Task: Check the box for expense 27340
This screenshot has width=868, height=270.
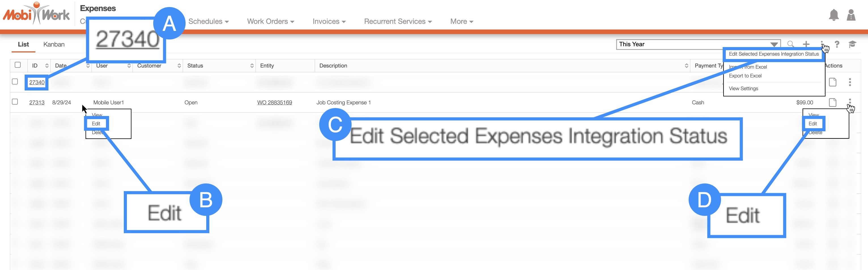Action: click(15, 82)
